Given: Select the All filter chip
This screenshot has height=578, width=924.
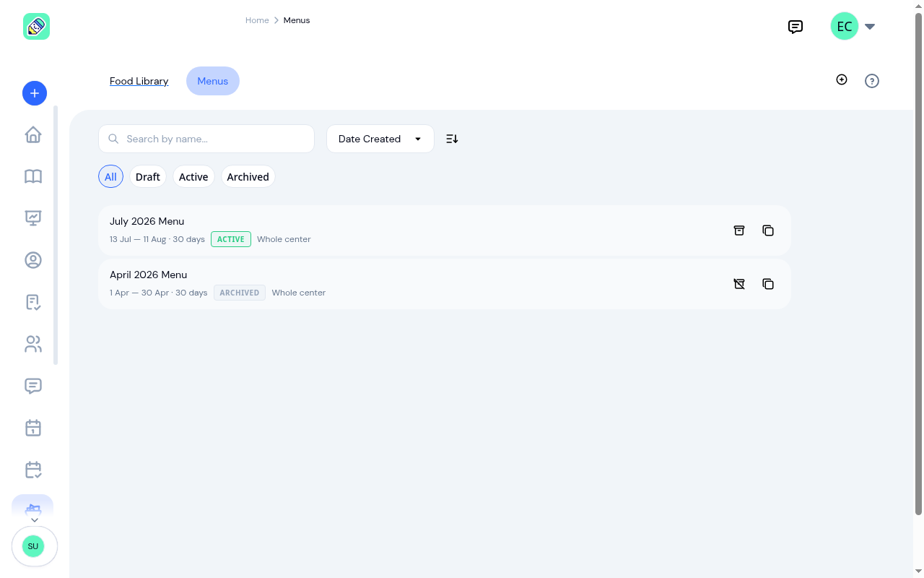Looking at the screenshot, I should point(110,177).
